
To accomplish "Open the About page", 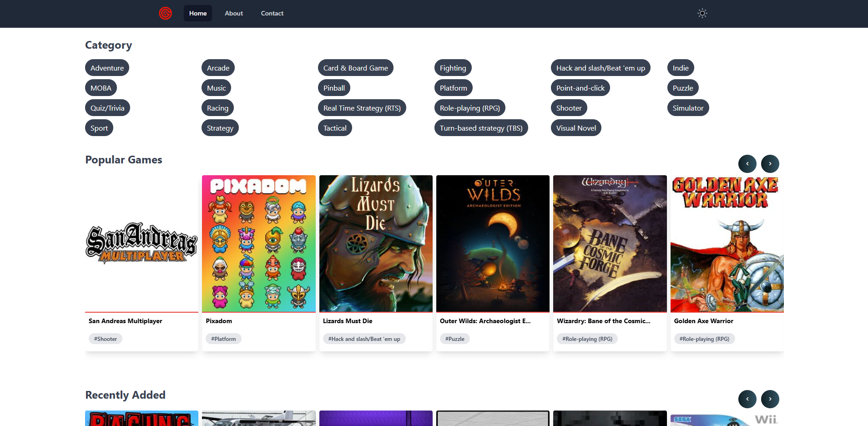I will (234, 13).
